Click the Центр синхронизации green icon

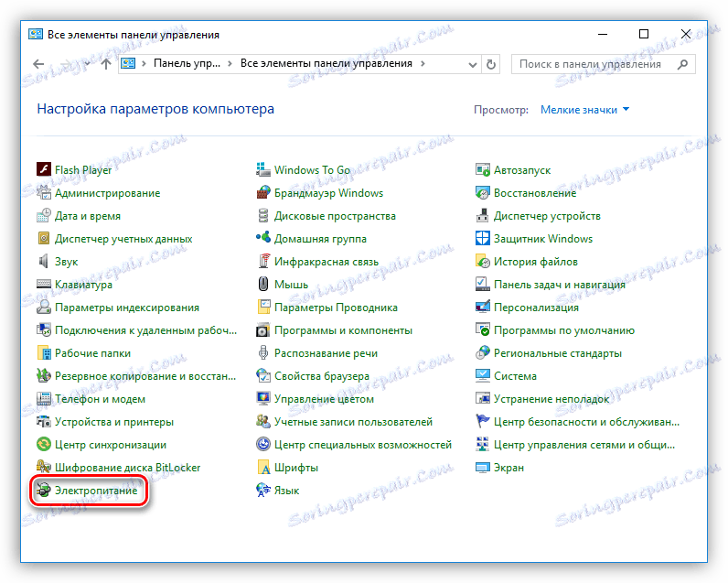pyautogui.click(x=44, y=444)
